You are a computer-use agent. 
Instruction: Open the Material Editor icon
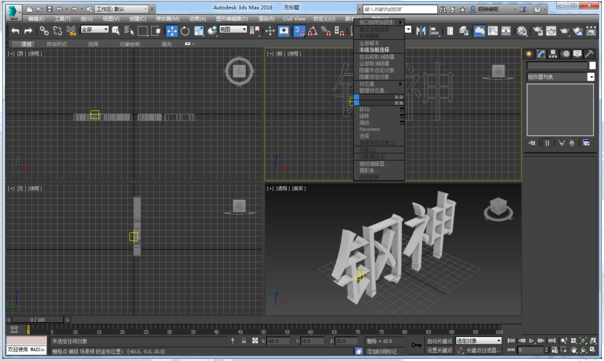tap(522, 31)
